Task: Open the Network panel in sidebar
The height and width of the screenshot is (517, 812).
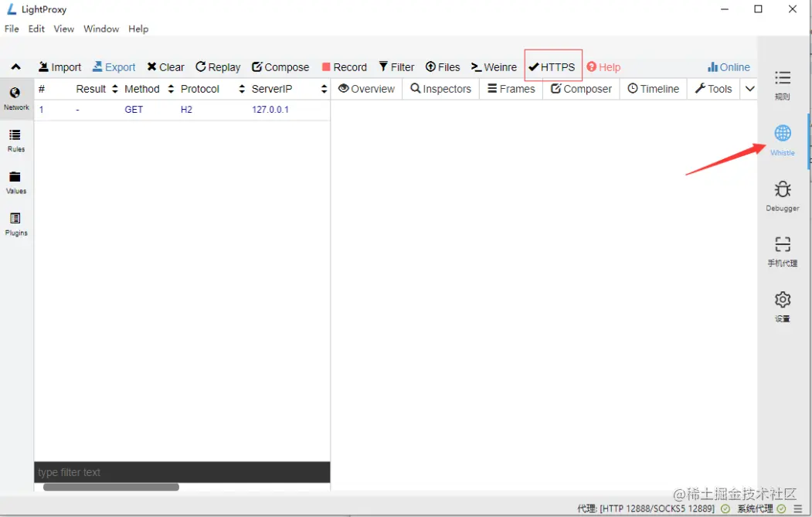Action: 16,99
